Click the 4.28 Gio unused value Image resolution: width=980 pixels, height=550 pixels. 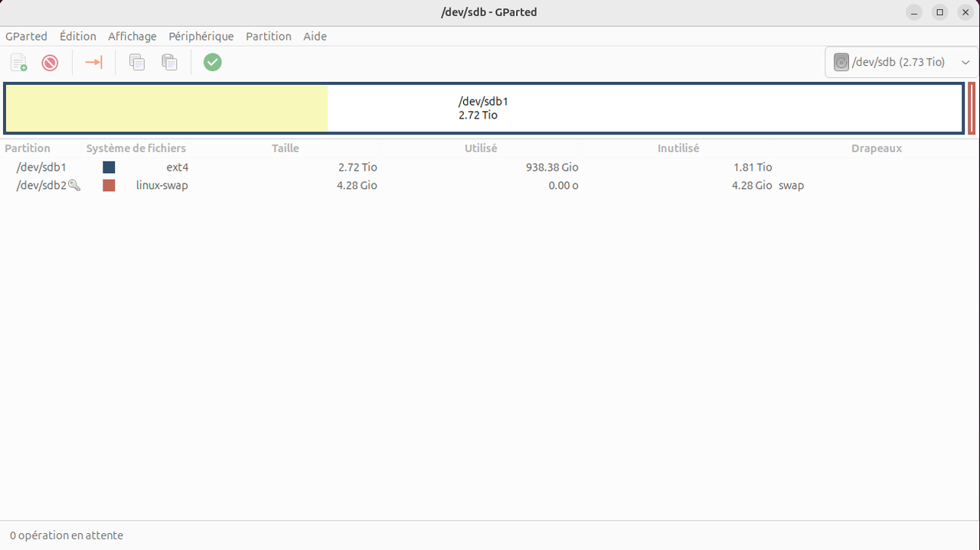click(752, 185)
